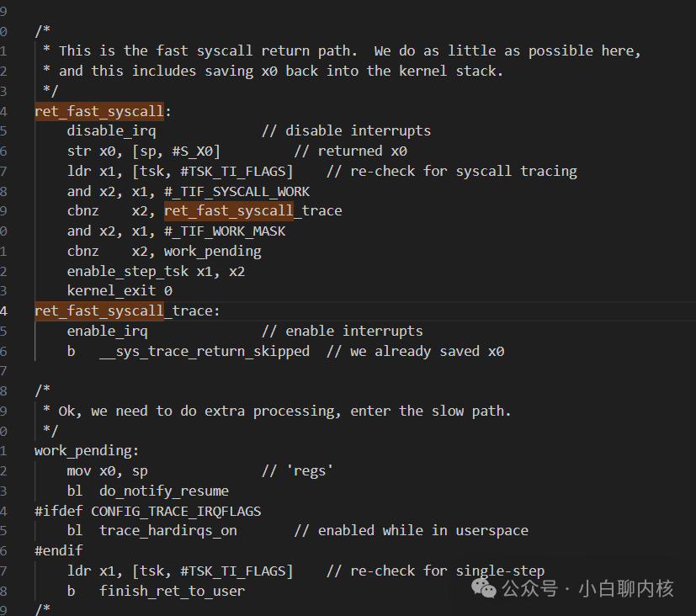696x616 pixels.
Task: Click the ret_fast_syscall_trace label line
Action: (x=127, y=311)
